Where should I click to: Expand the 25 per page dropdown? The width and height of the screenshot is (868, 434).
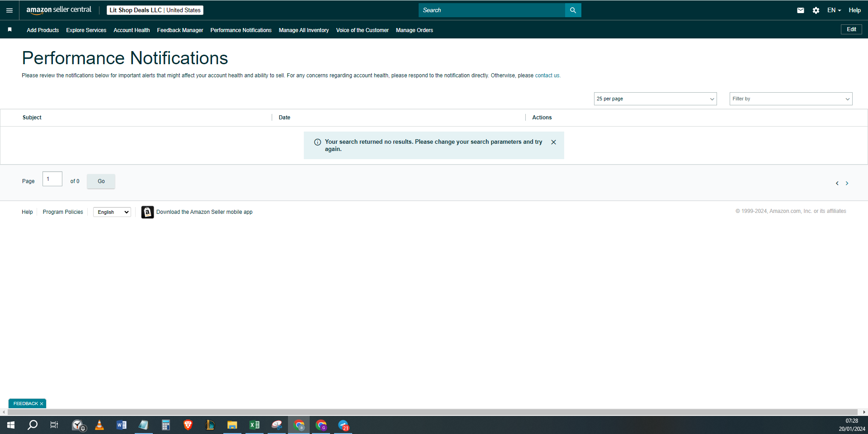click(655, 99)
